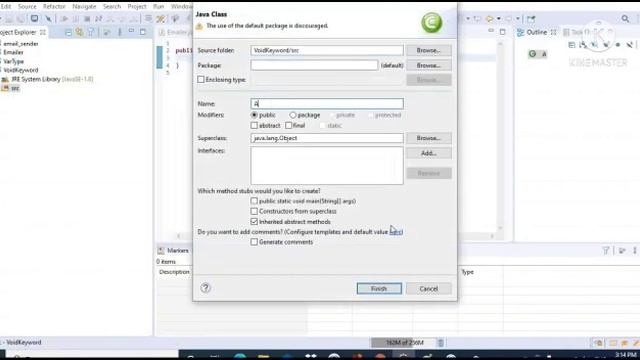Screen dimensions: 640x360
Task: Click Browse next to Superclass field
Action: tap(429, 138)
